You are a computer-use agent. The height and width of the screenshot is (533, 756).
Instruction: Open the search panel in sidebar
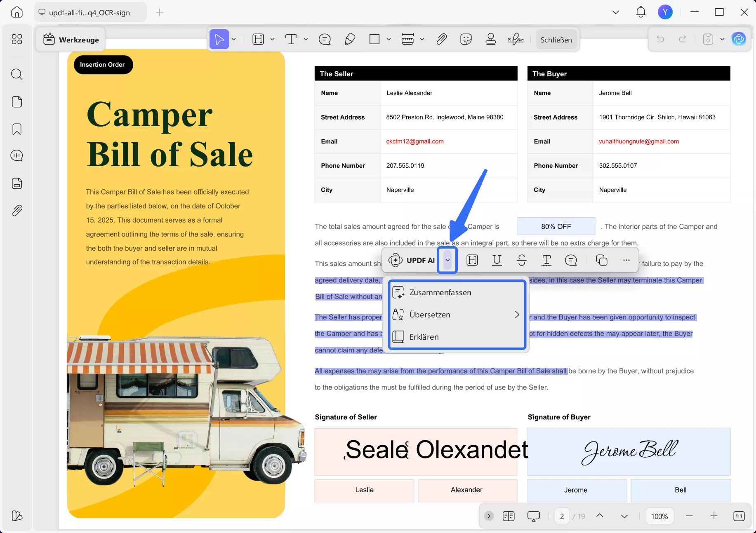pos(17,74)
